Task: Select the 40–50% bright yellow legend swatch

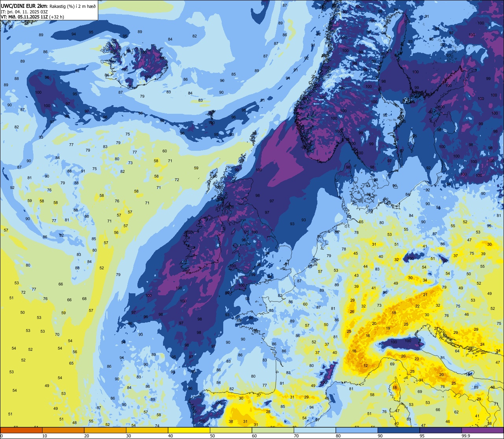Action: pos(189,430)
